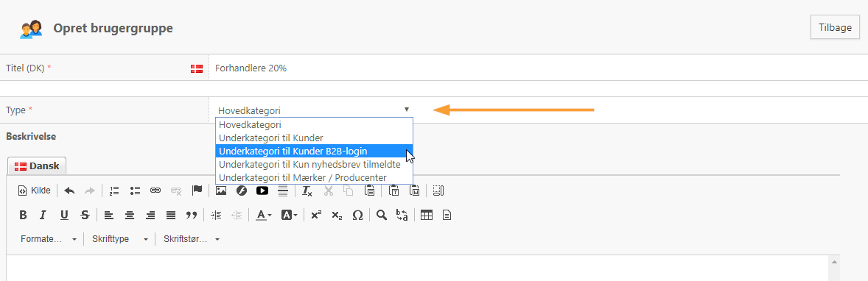Add a hyperlink with link icon

(x=155, y=191)
